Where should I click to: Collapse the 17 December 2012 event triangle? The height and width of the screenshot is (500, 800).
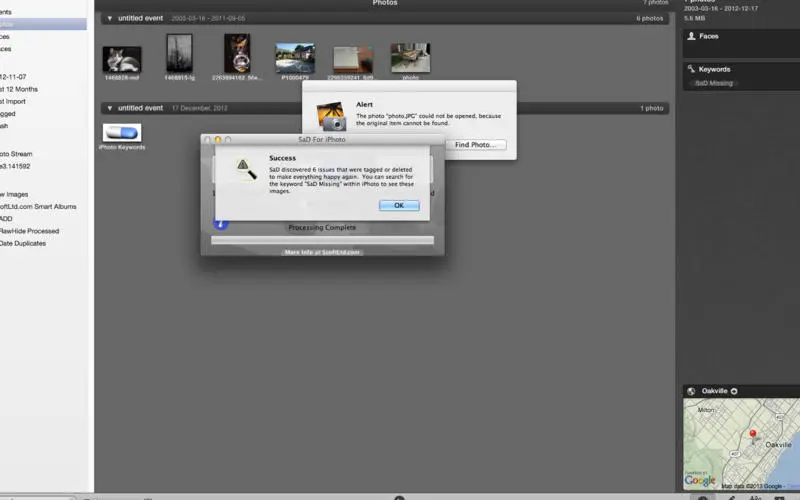click(109, 108)
